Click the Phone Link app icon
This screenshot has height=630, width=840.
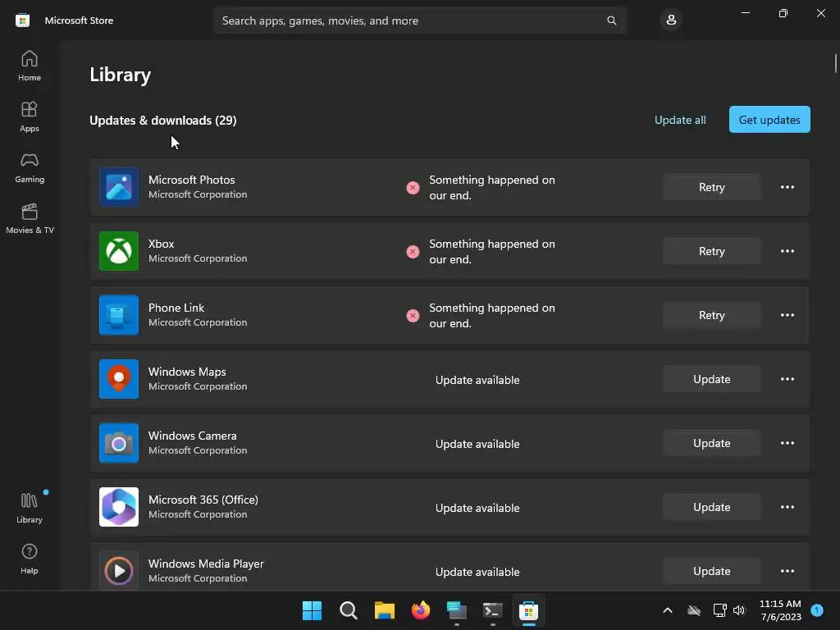119,315
